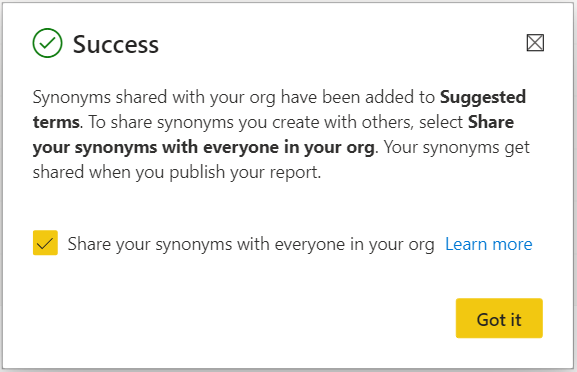
Task: Click the word 'more' in the Learn more link
Action: [x=512, y=244]
